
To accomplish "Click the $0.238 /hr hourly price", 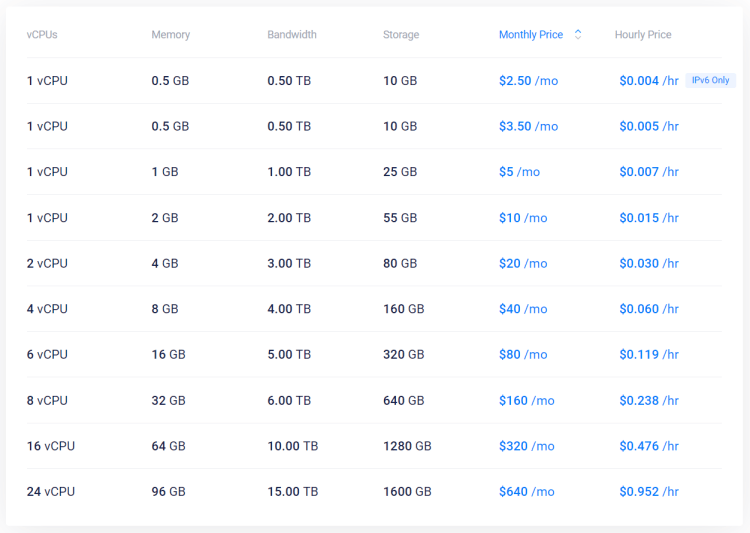I will pos(649,400).
